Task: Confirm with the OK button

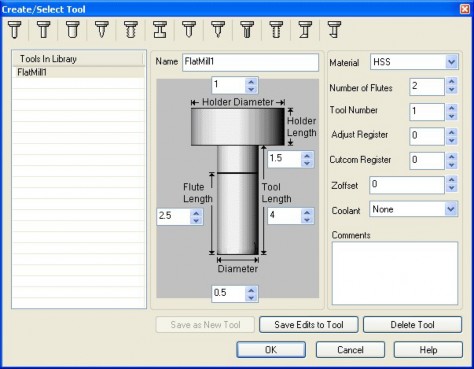Action: click(x=271, y=350)
